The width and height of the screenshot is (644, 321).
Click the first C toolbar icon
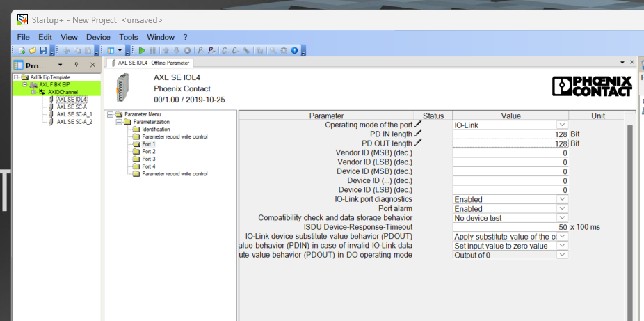(225, 51)
